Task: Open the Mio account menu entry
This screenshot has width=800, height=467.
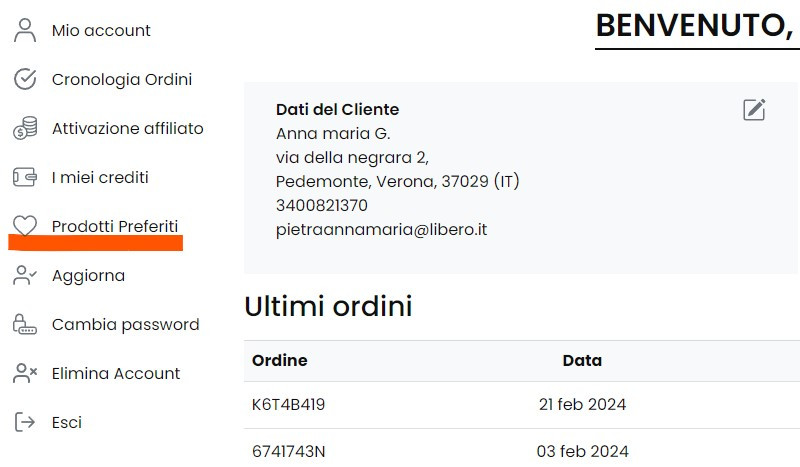Action: tap(101, 31)
